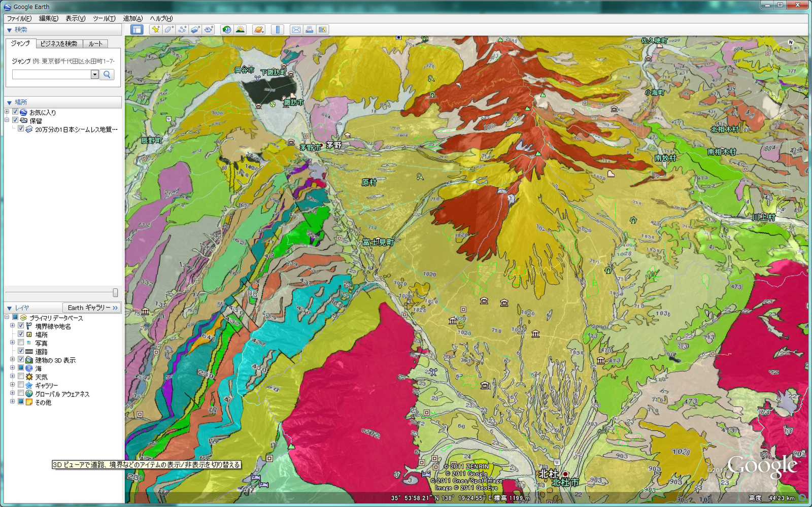
Task: Open the planet switcher (Saturn icon)
Action: (x=258, y=29)
